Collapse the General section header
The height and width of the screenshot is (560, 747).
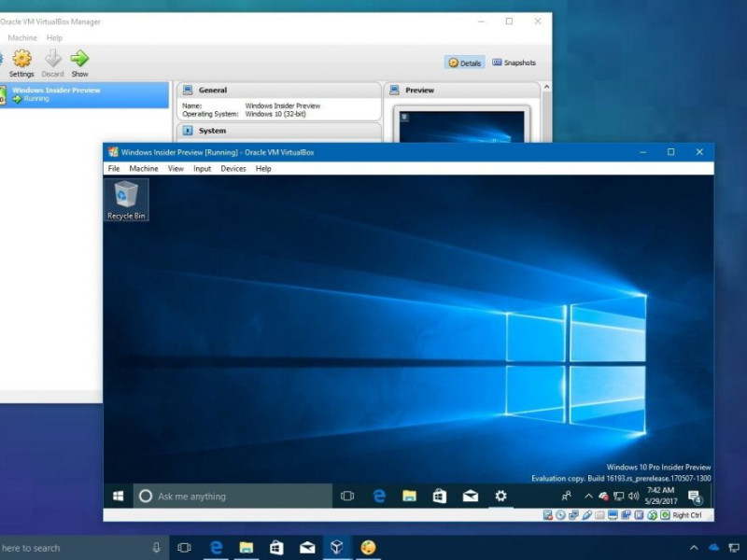pyautogui.click(x=279, y=90)
